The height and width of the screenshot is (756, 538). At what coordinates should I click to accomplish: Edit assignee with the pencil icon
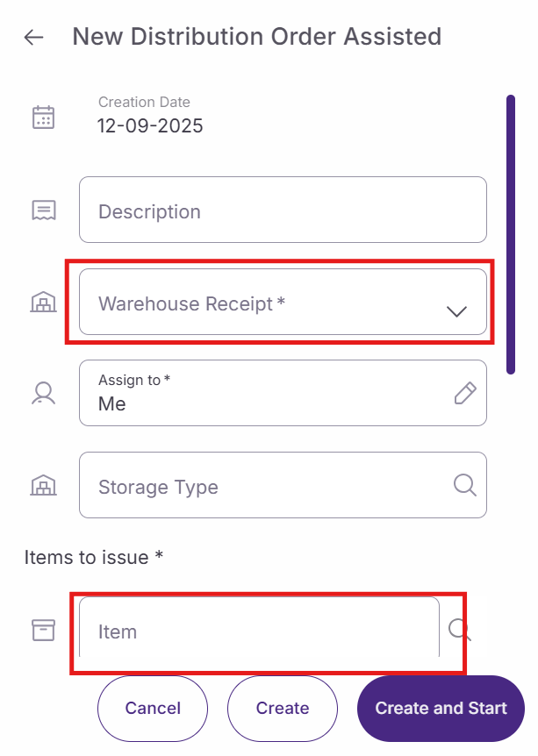click(x=465, y=394)
